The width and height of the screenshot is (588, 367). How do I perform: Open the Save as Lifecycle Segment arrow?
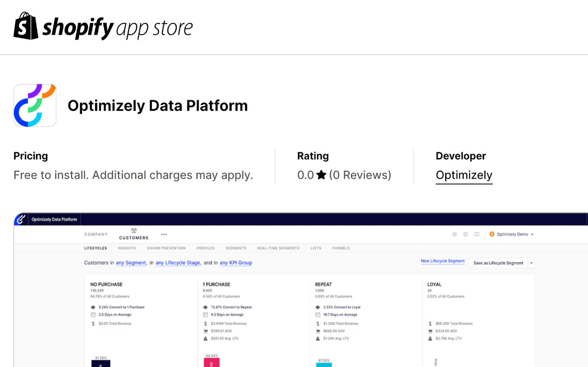pyautogui.click(x=531, y=263)
